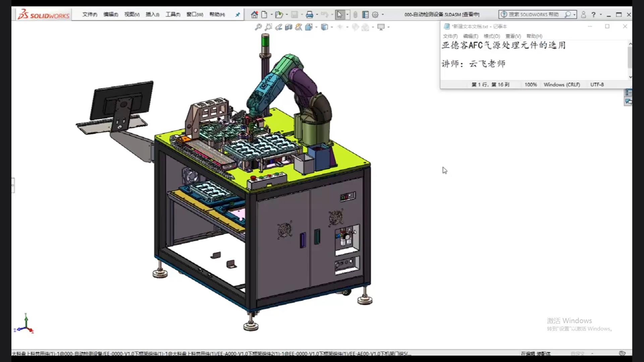Expand the Print dropdown arrow

tap(317, 14)
